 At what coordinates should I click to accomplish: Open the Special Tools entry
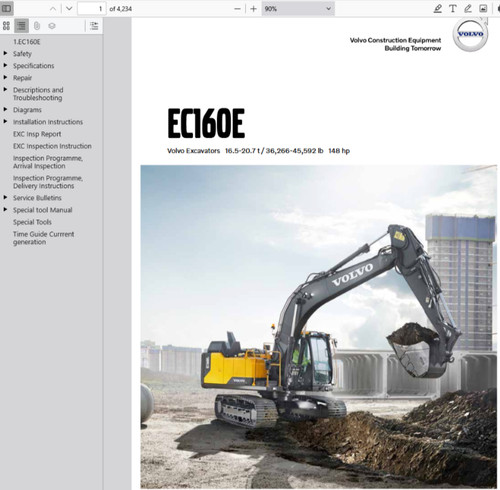pos(32,222)
